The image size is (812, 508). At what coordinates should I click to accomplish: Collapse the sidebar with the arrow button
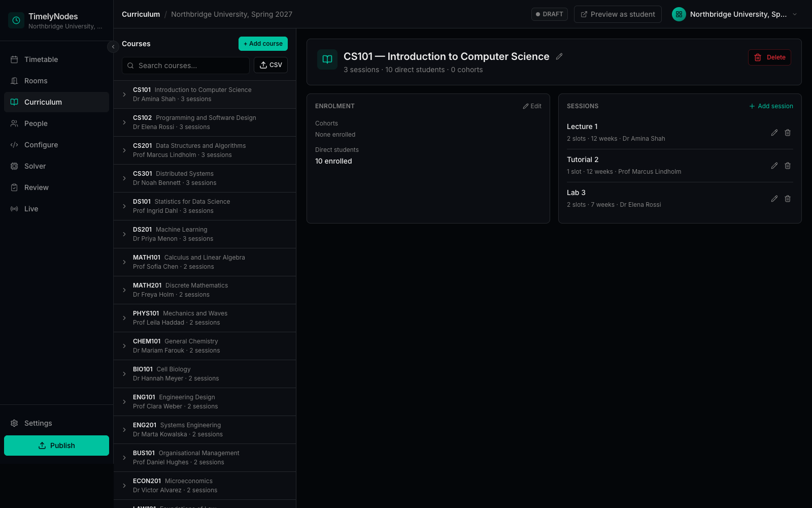(x=113, y=47)
